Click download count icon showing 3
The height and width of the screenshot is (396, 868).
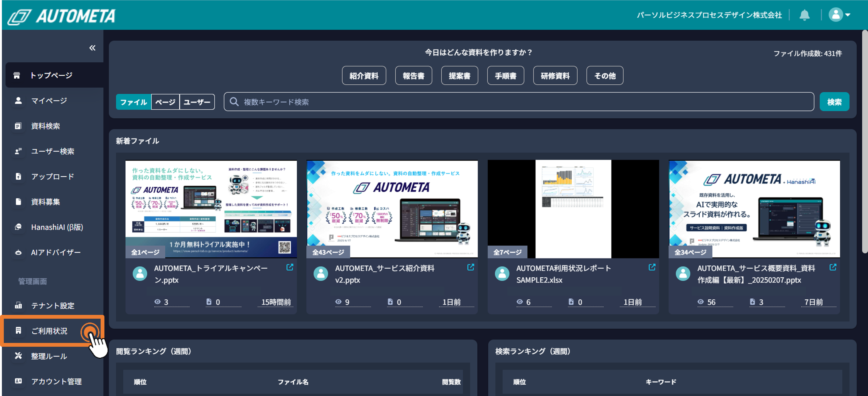[x=752, y=302]
